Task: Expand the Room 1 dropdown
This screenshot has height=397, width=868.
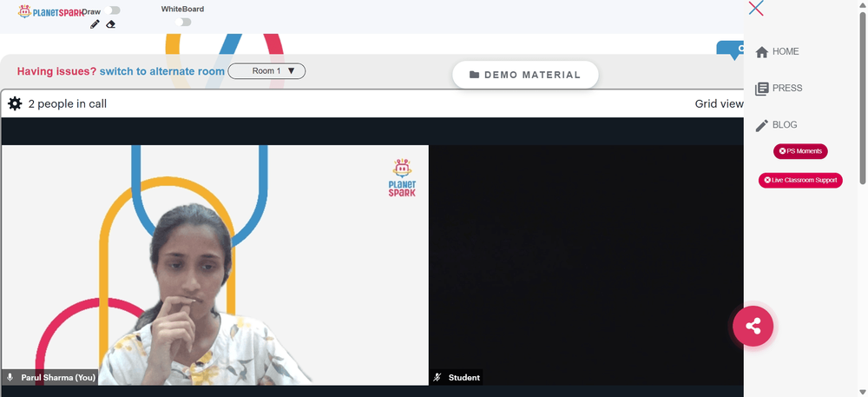Action: point(266,71)
